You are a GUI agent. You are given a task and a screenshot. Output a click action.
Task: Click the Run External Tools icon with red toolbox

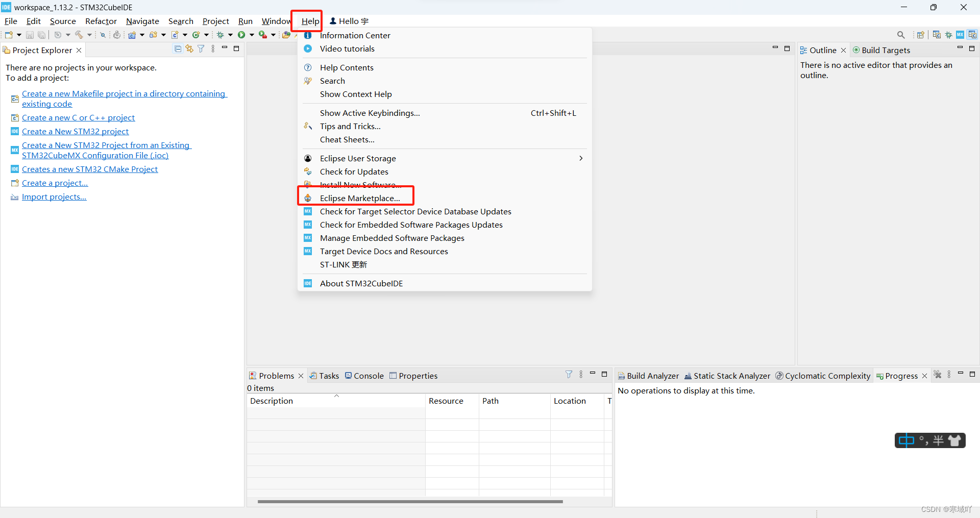click(x=262, y=35)
